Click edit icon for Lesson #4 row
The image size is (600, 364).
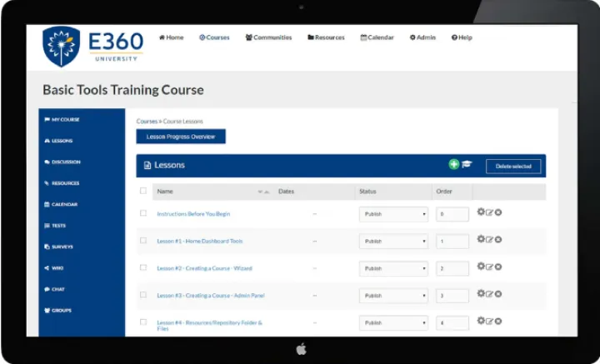point(489,322)
